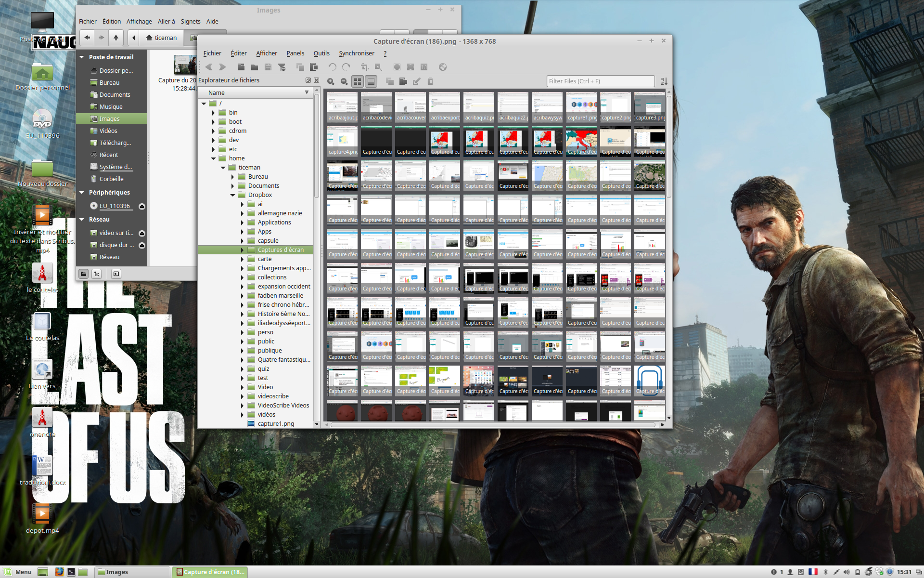Collapse 'Réseau' section header in Nemo
This screenshot has width=924, height=578.
tap(82, 219)
